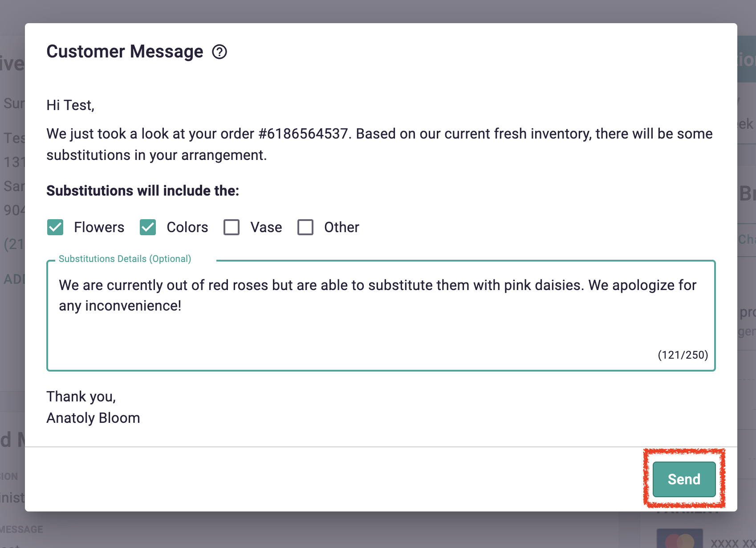Click the 'Customer Message' dialog title
This screenshot has height=548, width=756.
click(x=125, y=52)
